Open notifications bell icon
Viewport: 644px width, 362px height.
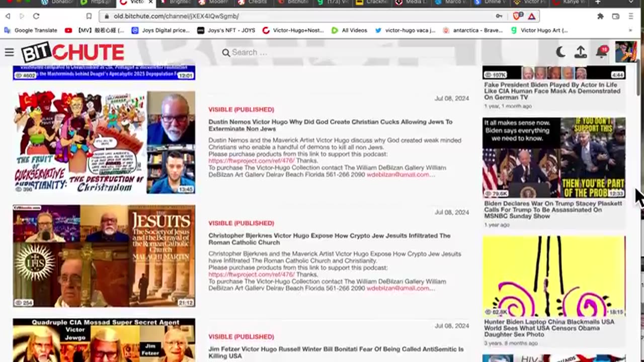pyautogui.click(x=602, y=51)
